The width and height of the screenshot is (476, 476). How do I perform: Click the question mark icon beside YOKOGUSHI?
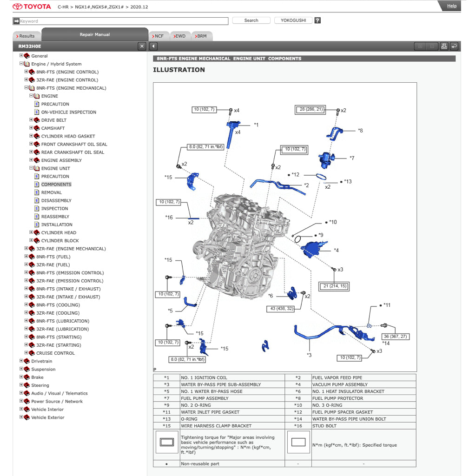click(x=317, y=20)
